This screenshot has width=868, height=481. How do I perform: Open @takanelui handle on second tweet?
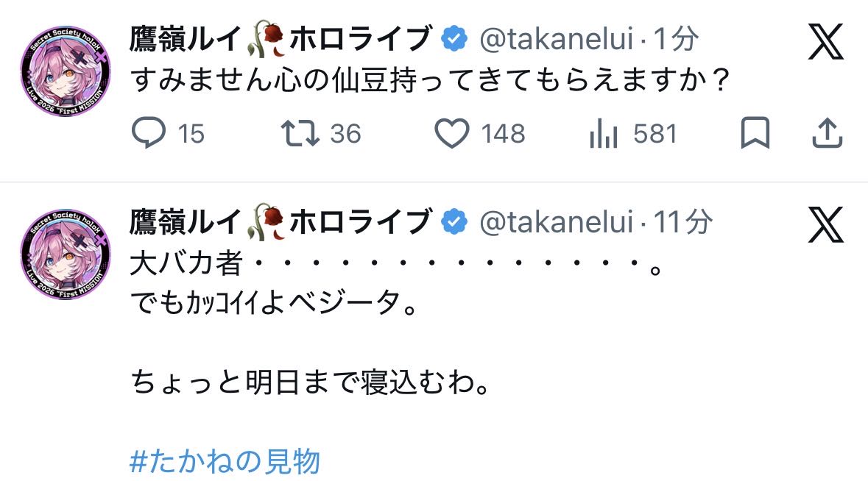(556, 221)
